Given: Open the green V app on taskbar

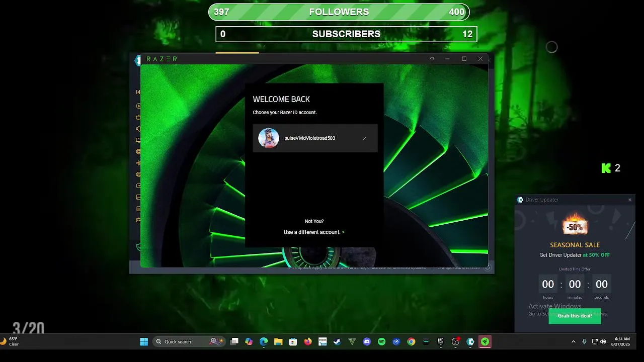Looking at the screenshot, I should [x=352, y=342].
